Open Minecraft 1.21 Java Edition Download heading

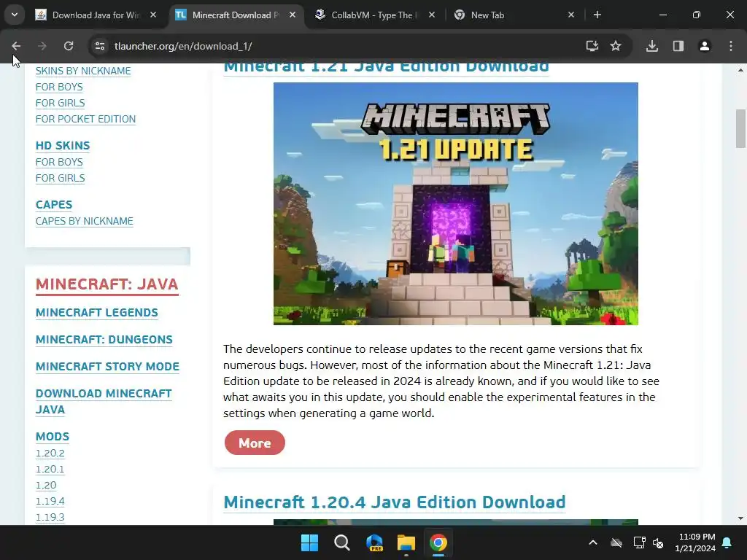[387, 68]
